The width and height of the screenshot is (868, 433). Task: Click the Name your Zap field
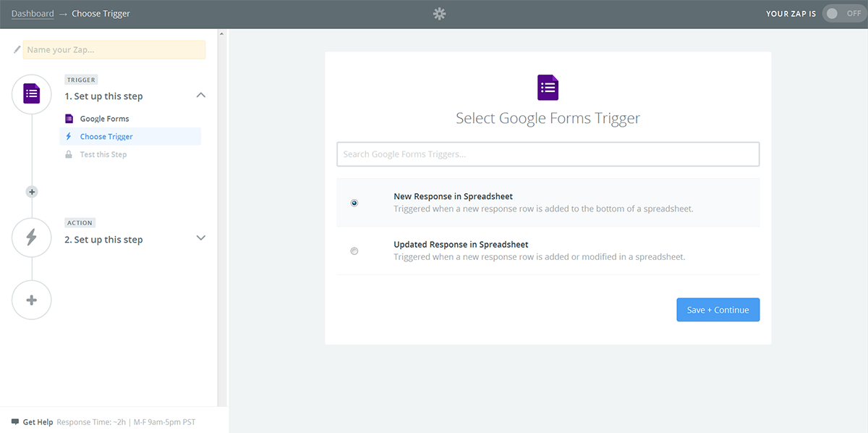(x=114, y=50)
